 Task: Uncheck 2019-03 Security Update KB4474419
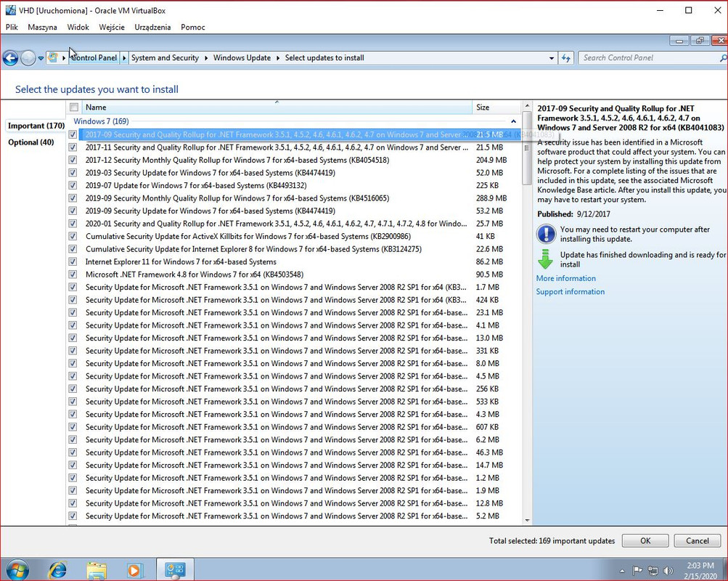(x=73, y=173)
